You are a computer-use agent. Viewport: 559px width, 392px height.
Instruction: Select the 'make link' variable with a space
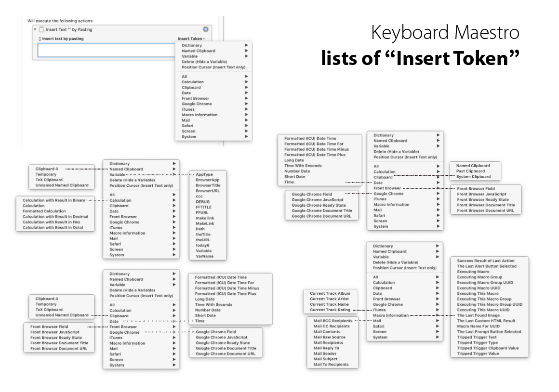coord(205,218)
